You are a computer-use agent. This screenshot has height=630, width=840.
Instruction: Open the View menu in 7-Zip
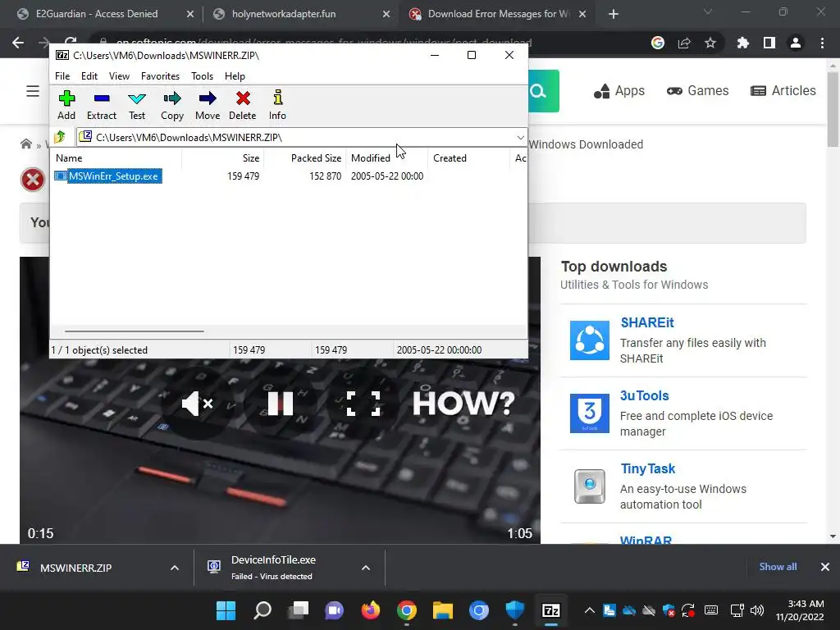(119, 76)
